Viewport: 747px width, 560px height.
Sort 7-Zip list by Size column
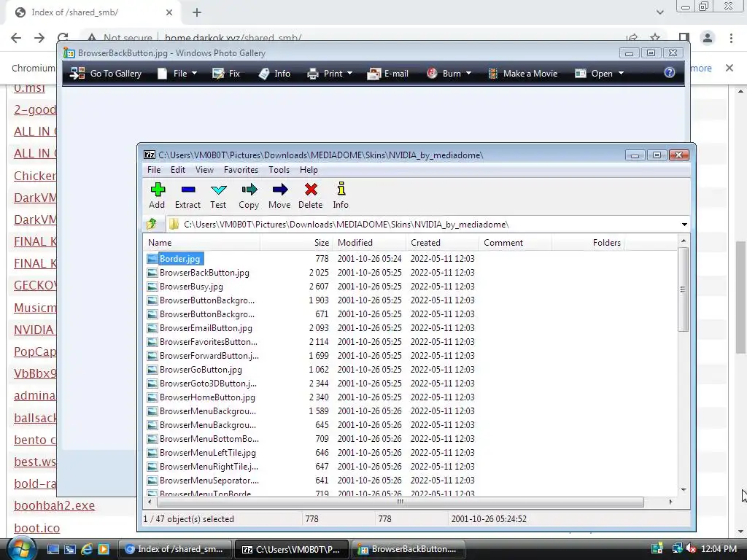point(296,242)
